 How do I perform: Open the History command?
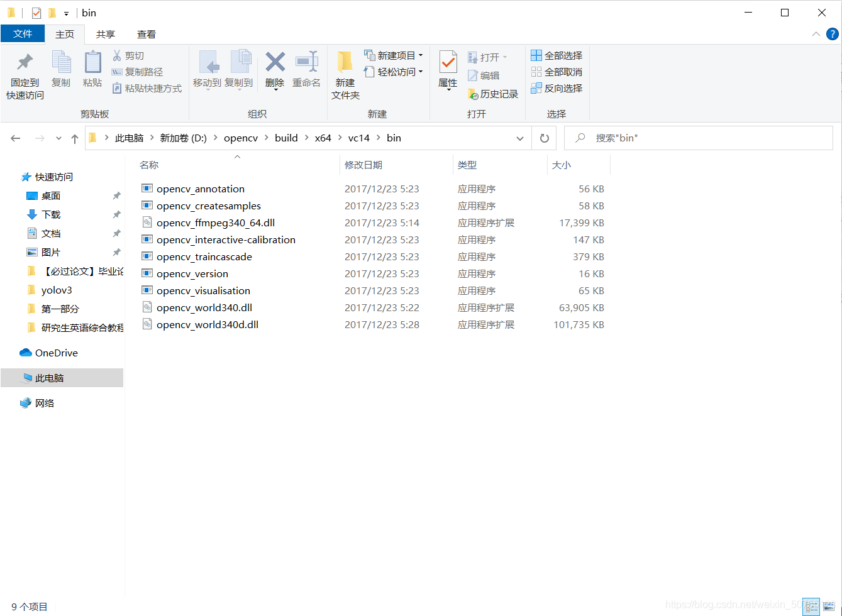click(493, 94)
